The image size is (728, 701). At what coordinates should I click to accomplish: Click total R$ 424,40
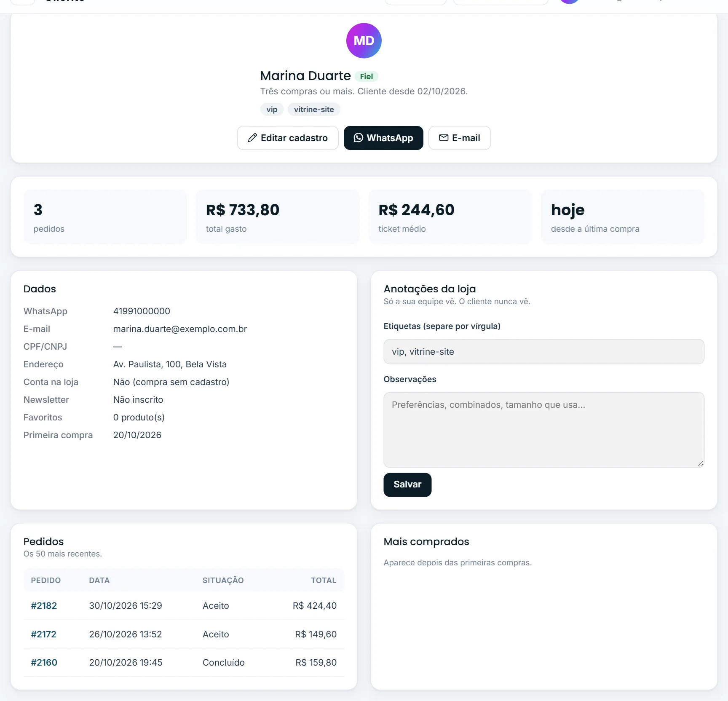pyautogui.click(x=315, y=606)
